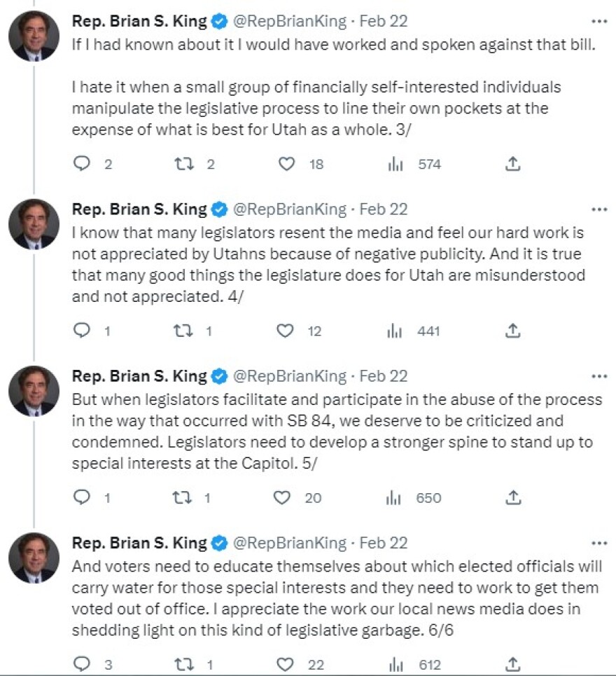Open @RepBrianKing handle on the first tweet
This screenshot has height=676, width=616.
(x=289, y=21)
